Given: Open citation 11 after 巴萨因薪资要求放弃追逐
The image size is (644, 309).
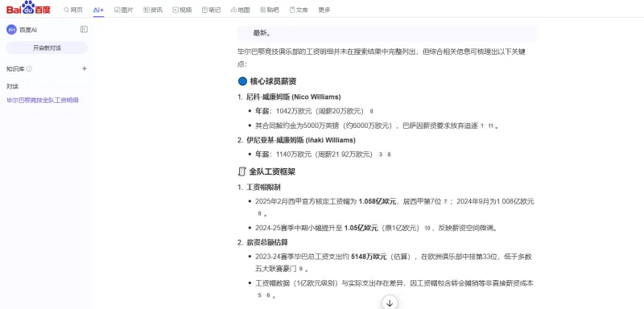Looking at the screenshot, I should (x=490, y=126).
